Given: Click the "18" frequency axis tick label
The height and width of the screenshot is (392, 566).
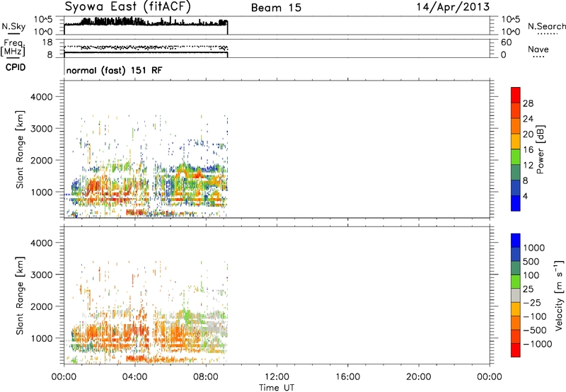Looking at the screenshot, I should point(47,42).
